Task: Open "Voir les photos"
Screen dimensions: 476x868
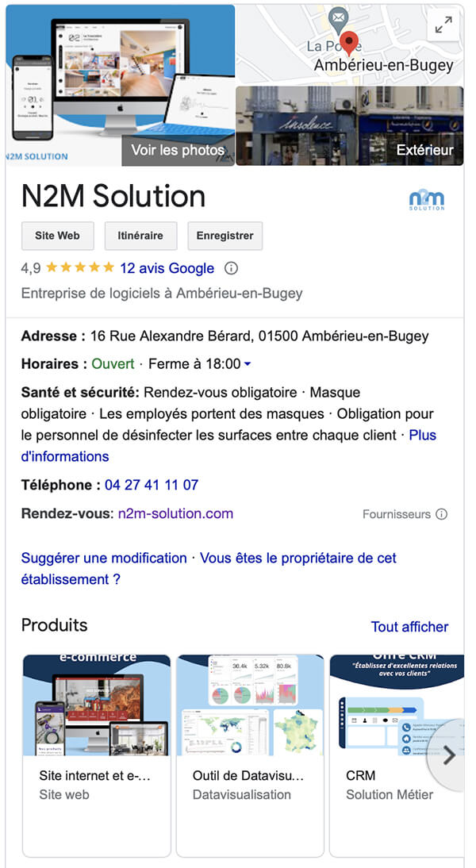Action: pos(178,149)
